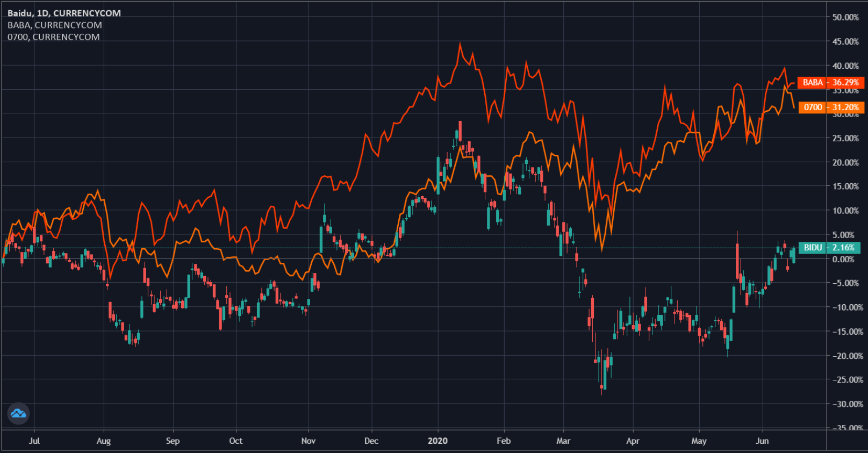Click the Oct label on time axis
Image resolution: width=868 pixels, height=453 pixels.
[235, 441]
